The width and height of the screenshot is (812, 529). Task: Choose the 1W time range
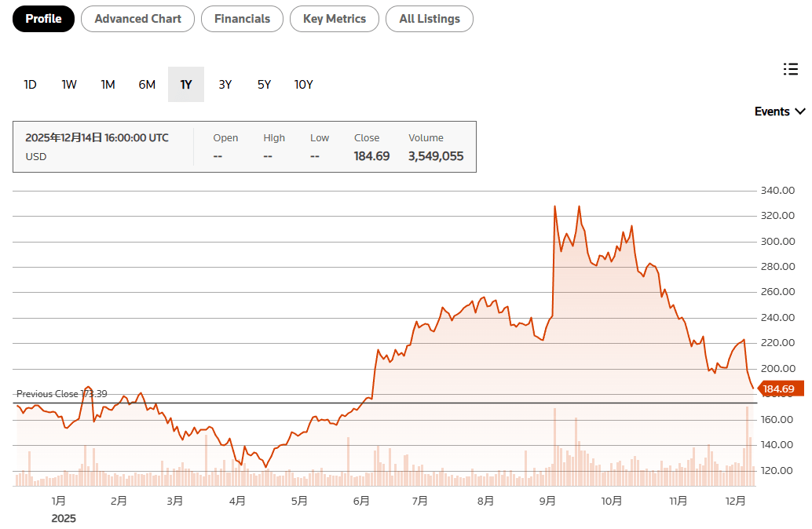coord(69,85)
